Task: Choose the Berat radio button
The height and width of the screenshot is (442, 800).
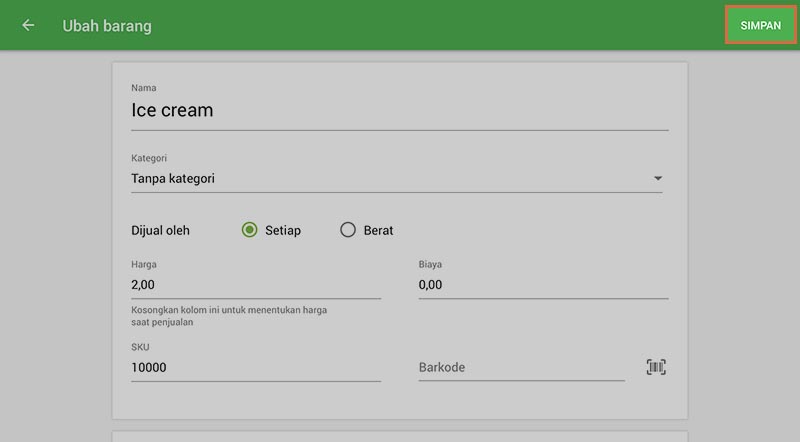Action: pyautogui.click(x=348, y=230)
